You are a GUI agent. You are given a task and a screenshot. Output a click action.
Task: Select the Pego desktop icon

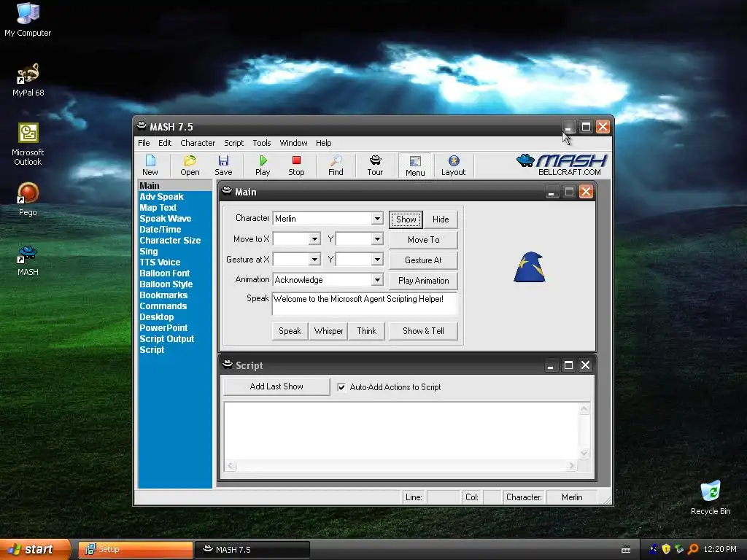[x=28, y=199]
